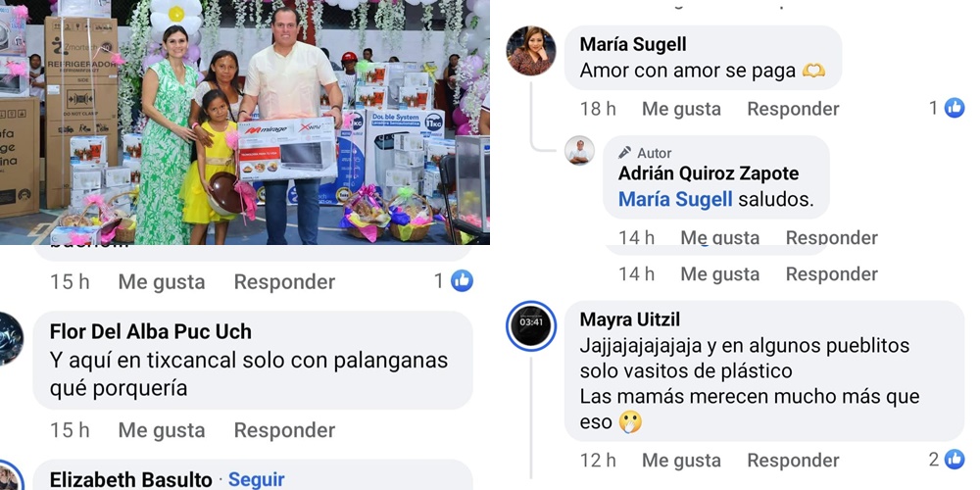Reply to Mayra Uitzil's comment

coord(793,460)
